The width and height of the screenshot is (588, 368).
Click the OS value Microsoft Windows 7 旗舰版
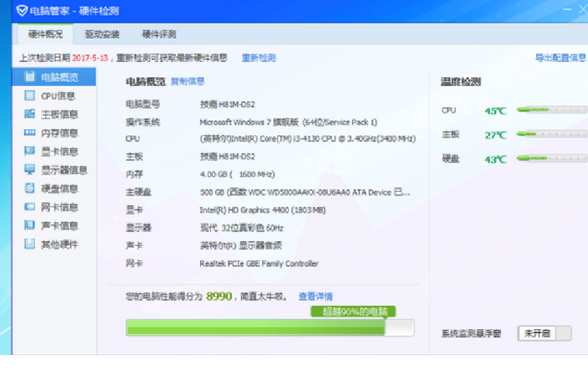coord(288,122)
